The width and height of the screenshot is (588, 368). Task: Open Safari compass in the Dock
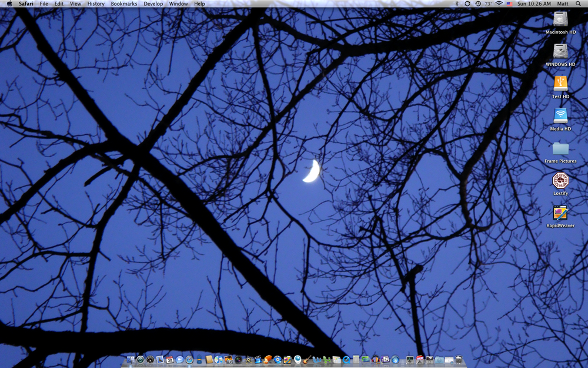[189, 360]
